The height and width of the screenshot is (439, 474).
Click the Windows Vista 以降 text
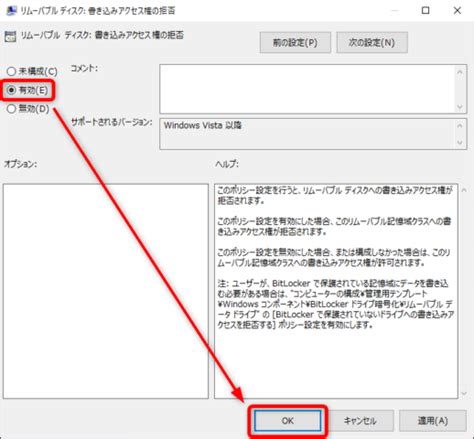202,126
